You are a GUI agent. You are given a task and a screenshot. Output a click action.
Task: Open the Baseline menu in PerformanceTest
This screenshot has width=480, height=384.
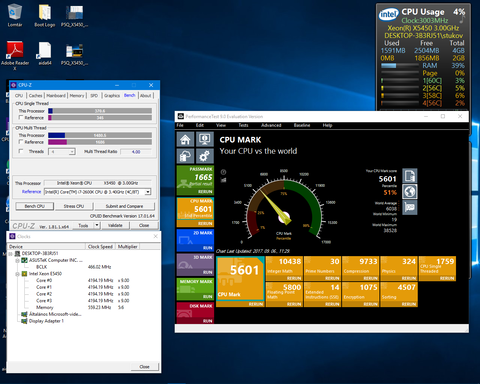pyautogui.click(x=302, y=125)
